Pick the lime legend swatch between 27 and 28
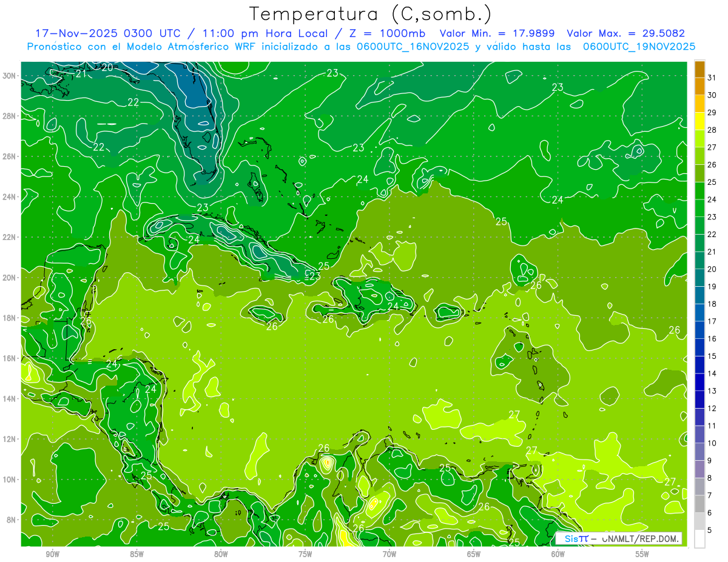Image resolution: width=728 pixels, height=562 pixels. (699, 139)
